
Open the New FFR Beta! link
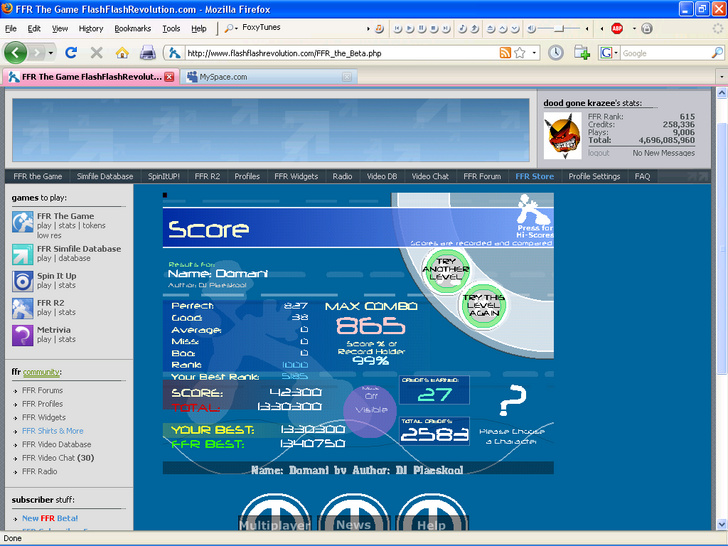50,518
